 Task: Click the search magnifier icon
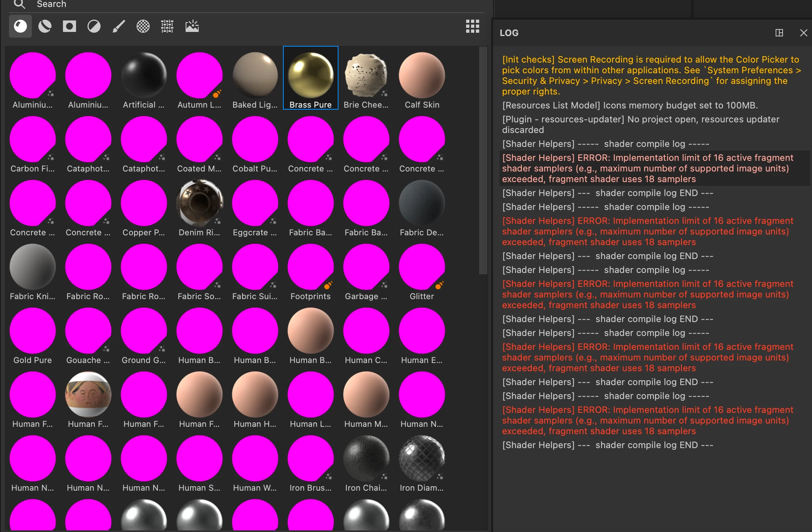coord(19,5)
